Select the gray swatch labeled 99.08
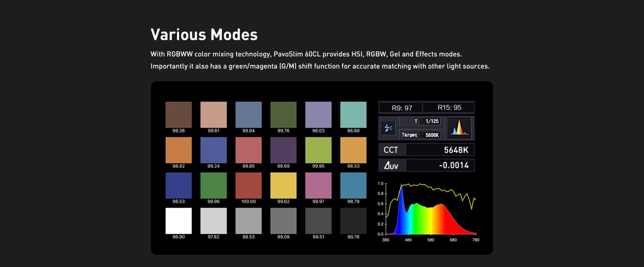 [283, 221]
